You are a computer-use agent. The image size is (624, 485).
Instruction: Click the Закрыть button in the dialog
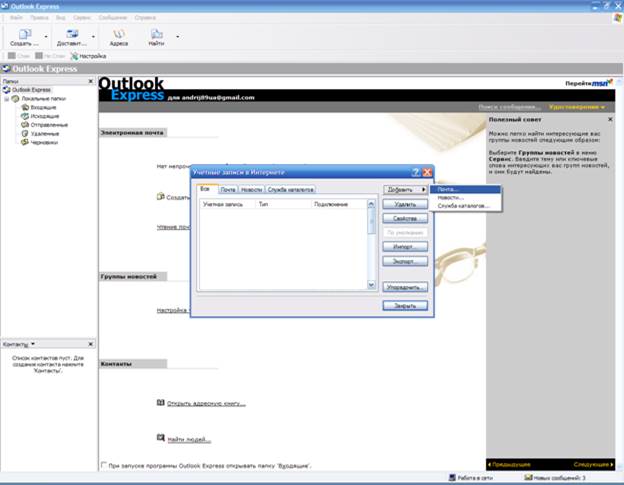coord(405,306)
